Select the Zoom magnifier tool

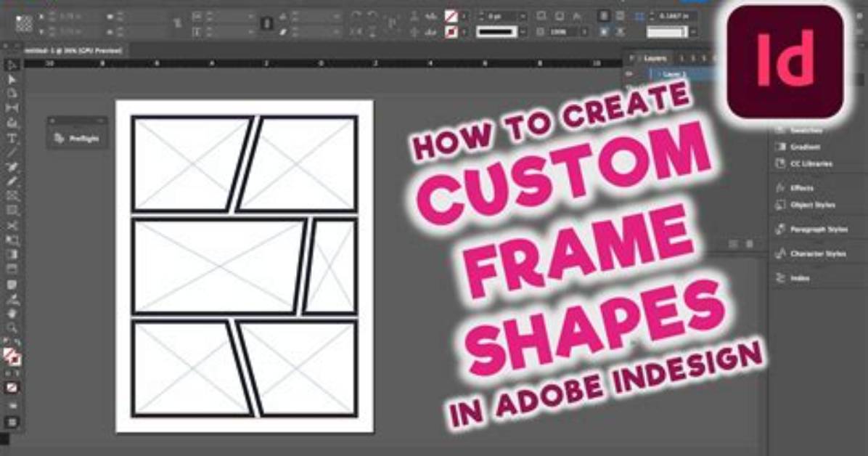12,327
